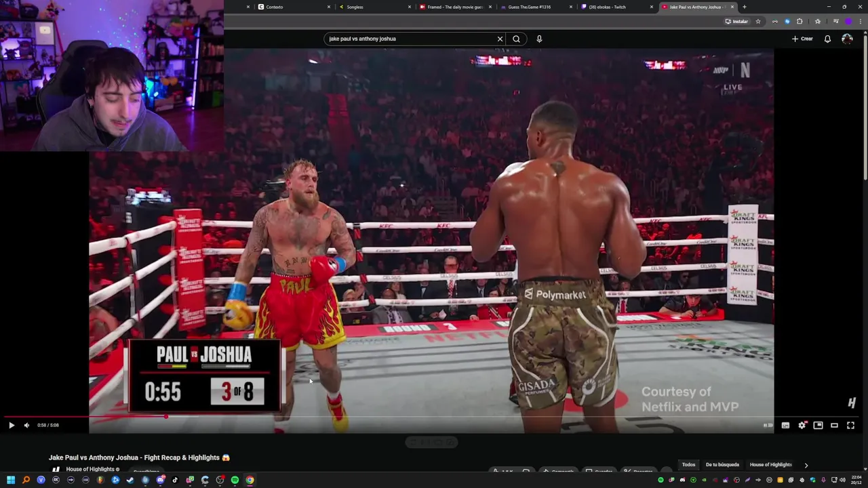The width and height of the screenshot is (868, 488).
Task: Show more filter chips with right arrow
Action: (x=806, y=465)
